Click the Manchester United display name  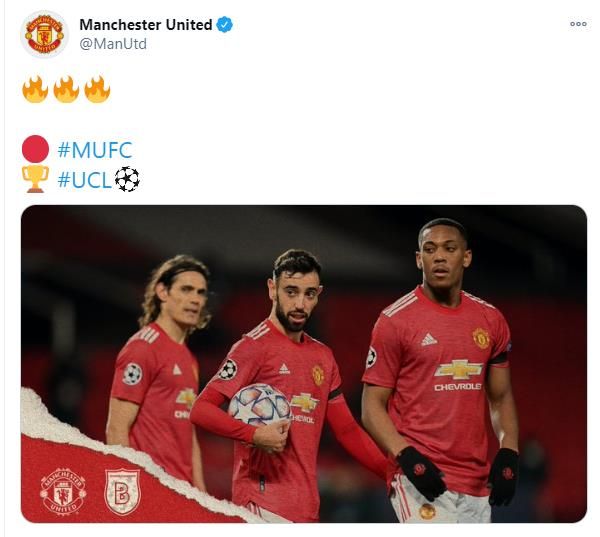(145, 25)
